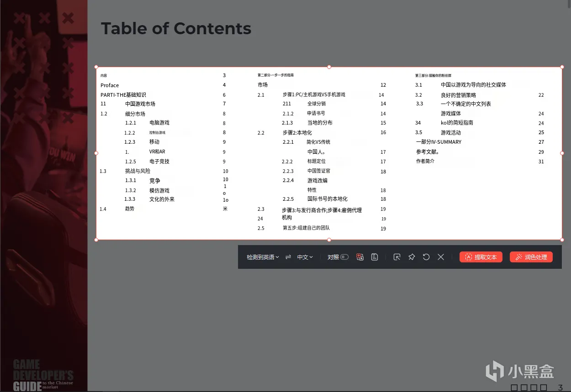This screenshot has height=392, width=571.
Task: Swap source and target languages
Action: point(288,257)
